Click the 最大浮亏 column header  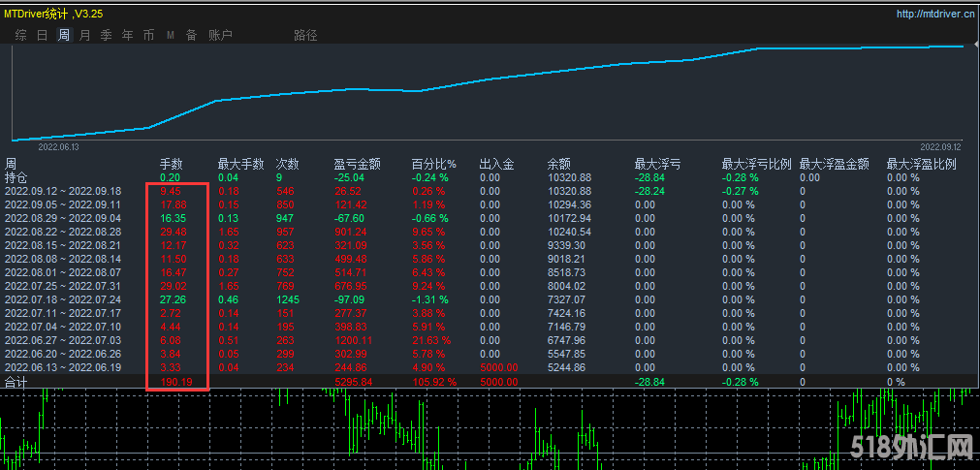[x=657, y=165]
